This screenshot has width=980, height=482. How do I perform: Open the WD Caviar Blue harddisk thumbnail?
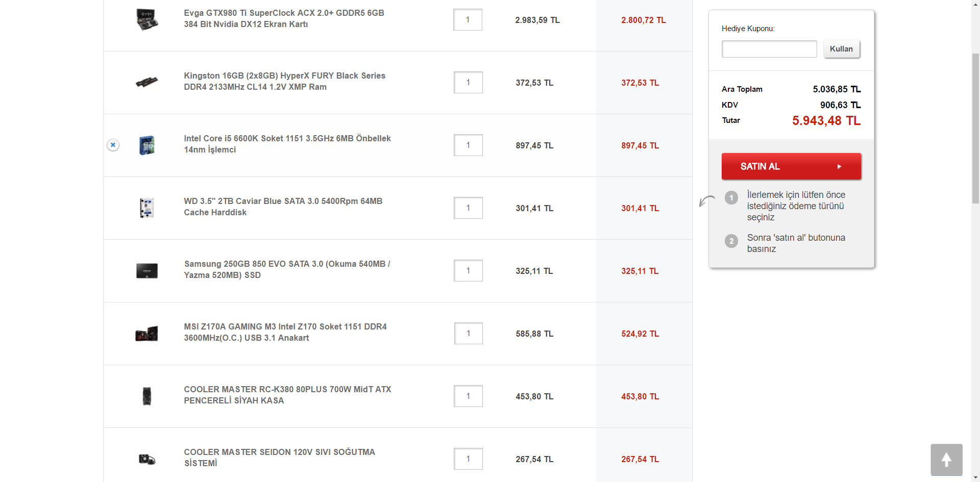[x=147, y=208]
